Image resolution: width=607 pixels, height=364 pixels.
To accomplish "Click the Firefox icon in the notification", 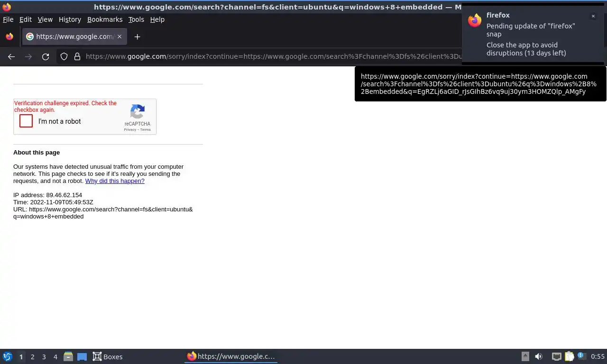I will tap(475, 20).
